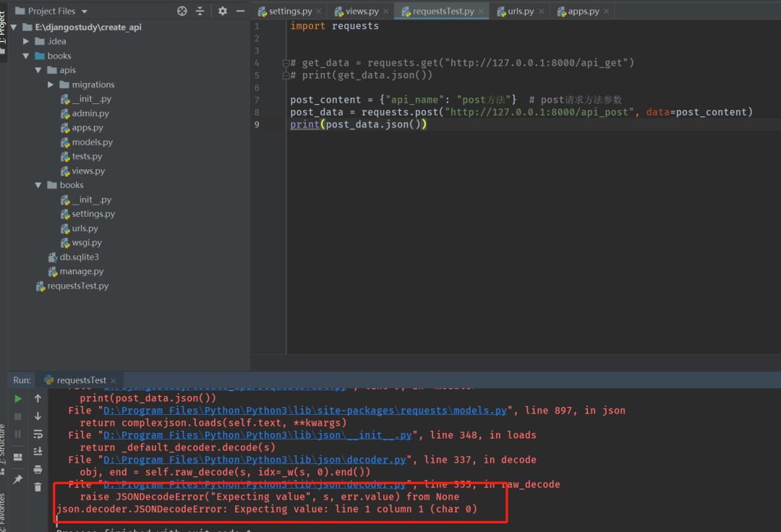Open settings.py in the project tree

click(88, 214)
